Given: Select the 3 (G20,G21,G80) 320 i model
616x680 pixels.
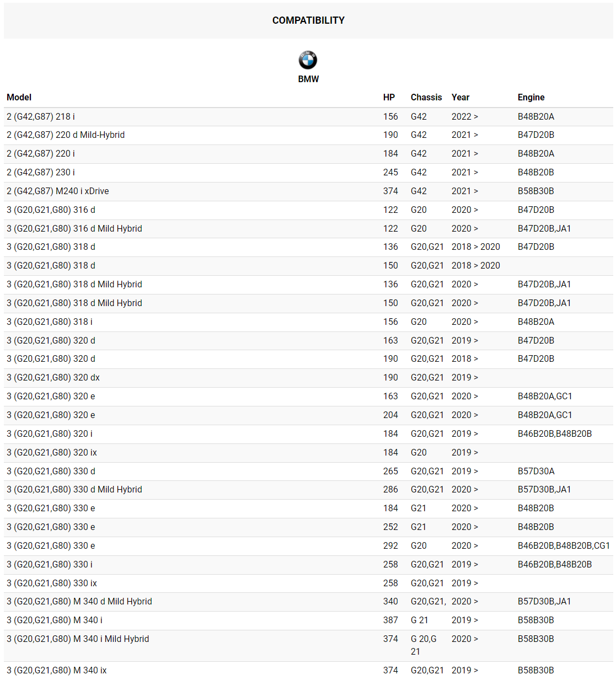Looking at the screenshot, I should point(50,433).
